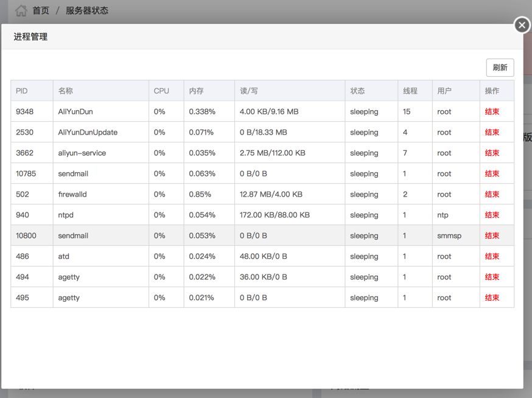End the ntpd process

[x=492, y=215]
